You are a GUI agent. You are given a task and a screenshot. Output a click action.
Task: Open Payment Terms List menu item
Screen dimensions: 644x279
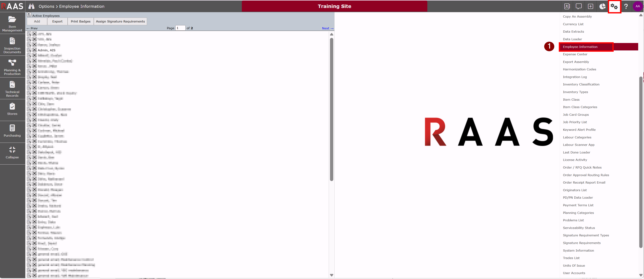click(578, 205)
